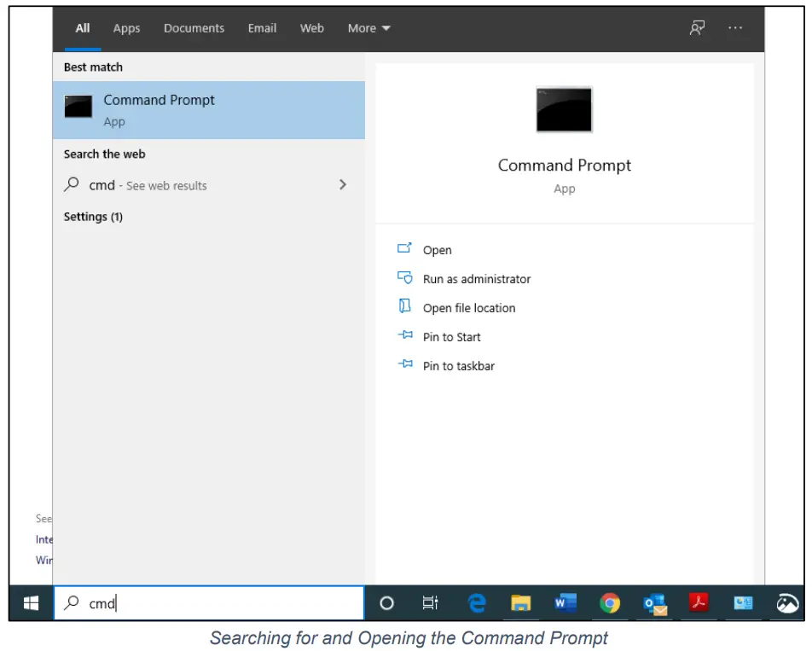Click the Settings (1) category heading
The image size is (812, 651).
click(93, 217)
